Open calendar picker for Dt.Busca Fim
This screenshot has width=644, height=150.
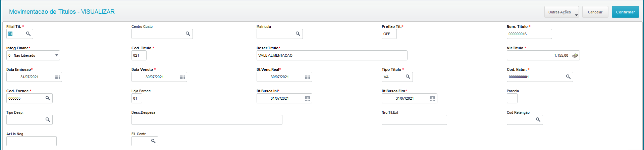pyautogui.click(x=432, y=98)
